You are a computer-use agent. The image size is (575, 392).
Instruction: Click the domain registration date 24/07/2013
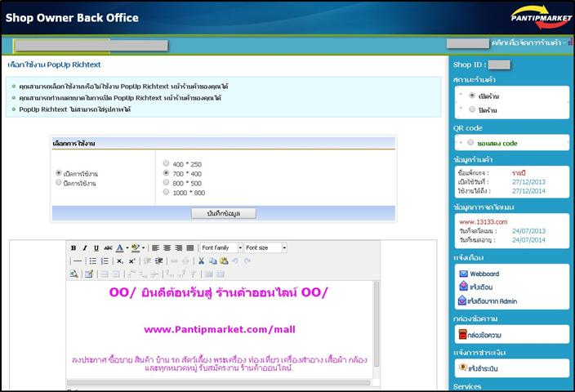528,231
